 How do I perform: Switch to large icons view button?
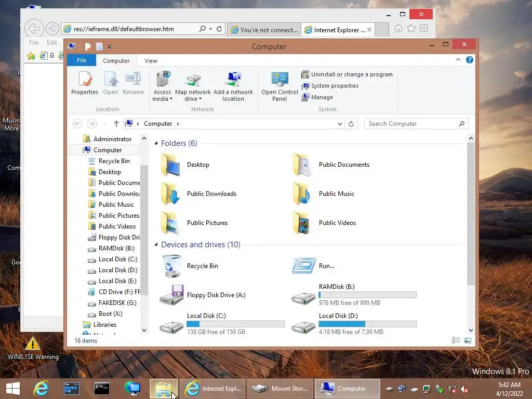pos(468,340)
